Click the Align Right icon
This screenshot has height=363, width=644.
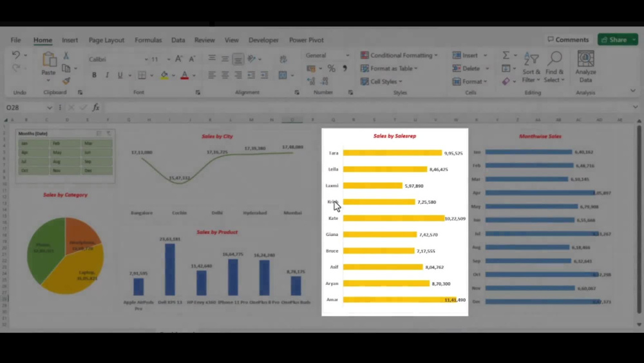coord(238,75)
